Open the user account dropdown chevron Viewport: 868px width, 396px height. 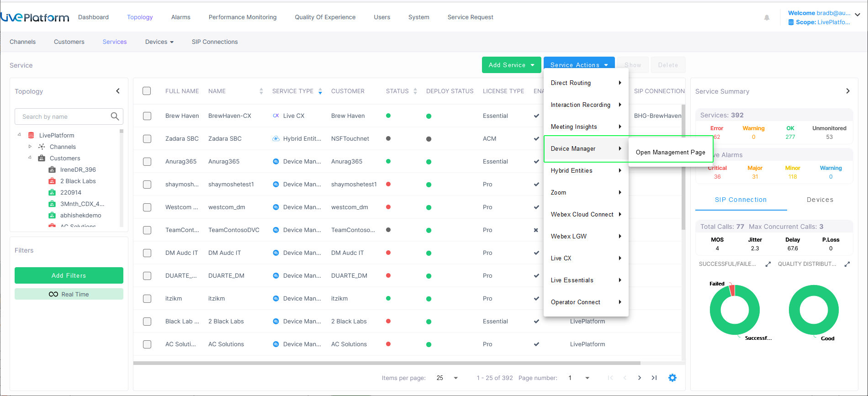coord(857,15)
